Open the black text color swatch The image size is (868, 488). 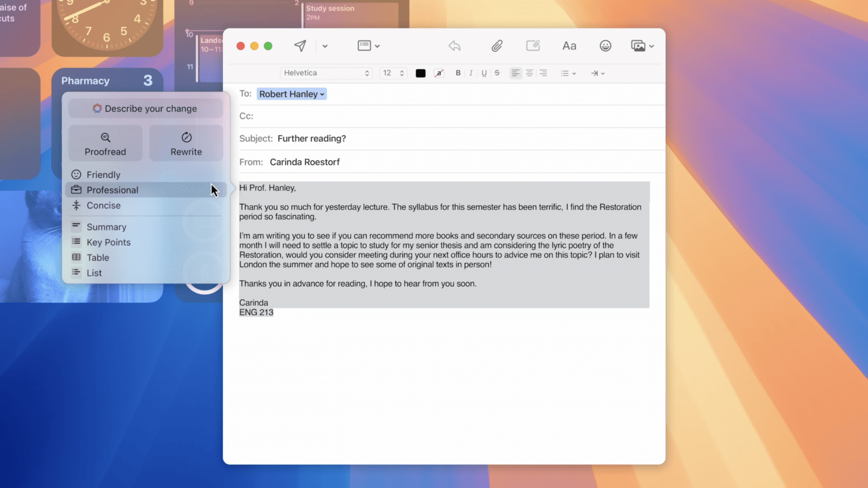click(x=421, y=73)
